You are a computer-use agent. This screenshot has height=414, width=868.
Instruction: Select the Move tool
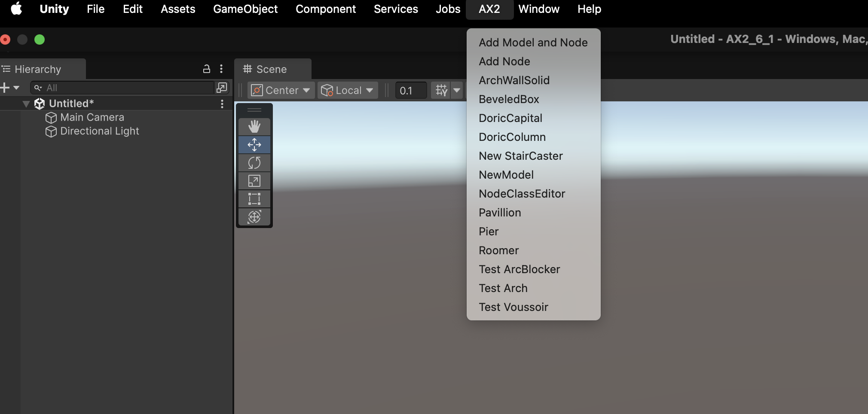(x=254, y=145)
